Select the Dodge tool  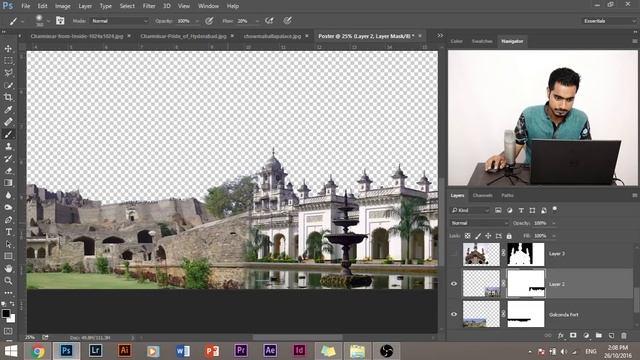[x=8, y=207]
